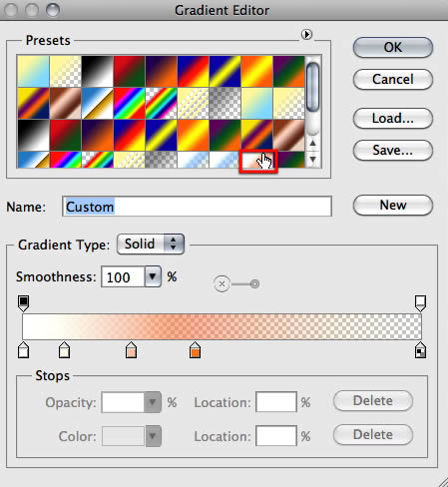Select the white opacity stop at right end
Screen dimensions: 448x487
coord(420,303)
